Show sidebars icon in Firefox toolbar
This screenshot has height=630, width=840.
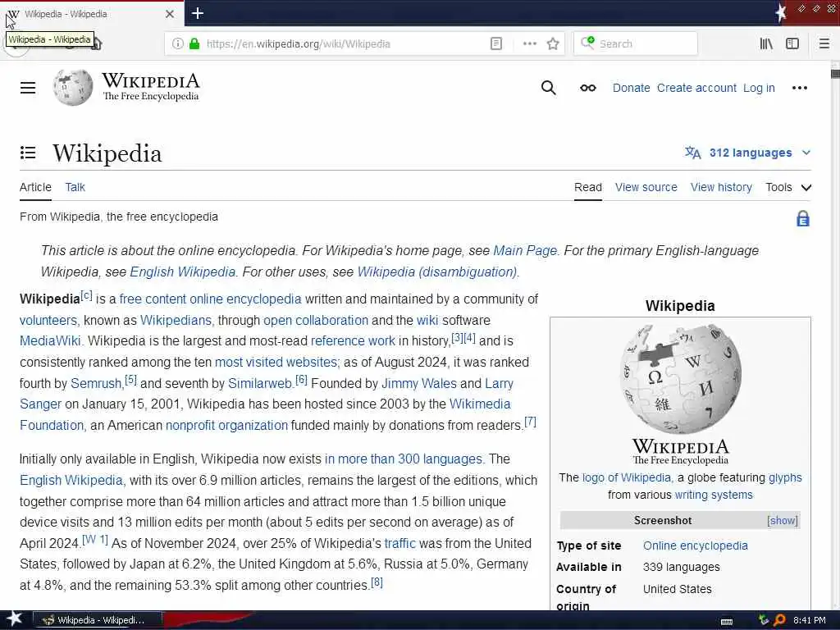pyautogui.click(x=792, y=44)
